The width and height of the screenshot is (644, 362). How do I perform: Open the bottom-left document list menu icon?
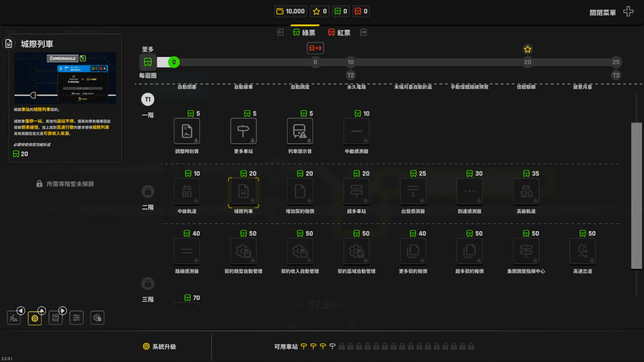coord(55,318)
